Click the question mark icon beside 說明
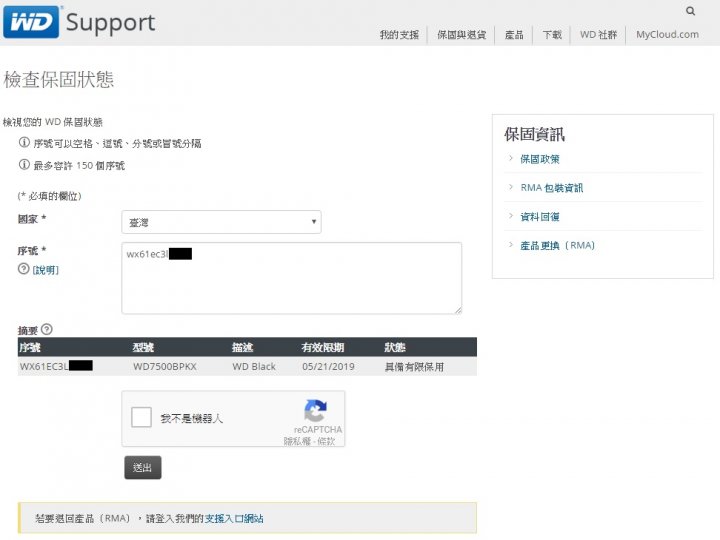Viewport: 720px width, 540px height. click(x=23, y=269)
